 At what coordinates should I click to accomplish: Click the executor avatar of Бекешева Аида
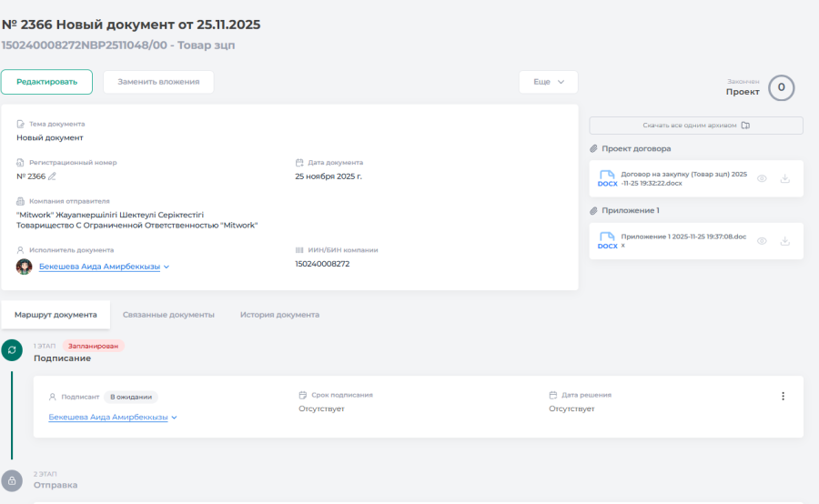click(25, 267)
